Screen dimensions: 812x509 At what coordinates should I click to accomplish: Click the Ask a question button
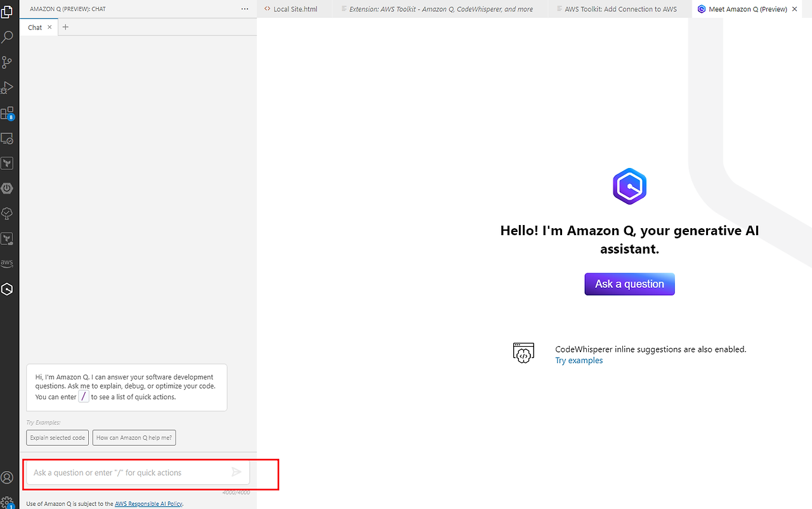tap(630, 284)
